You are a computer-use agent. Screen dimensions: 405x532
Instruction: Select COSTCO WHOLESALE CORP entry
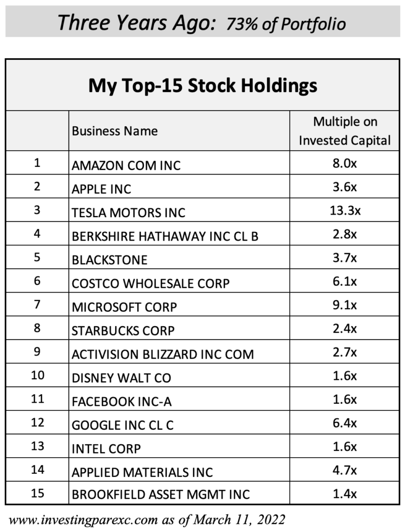click(x=151, y=284)
